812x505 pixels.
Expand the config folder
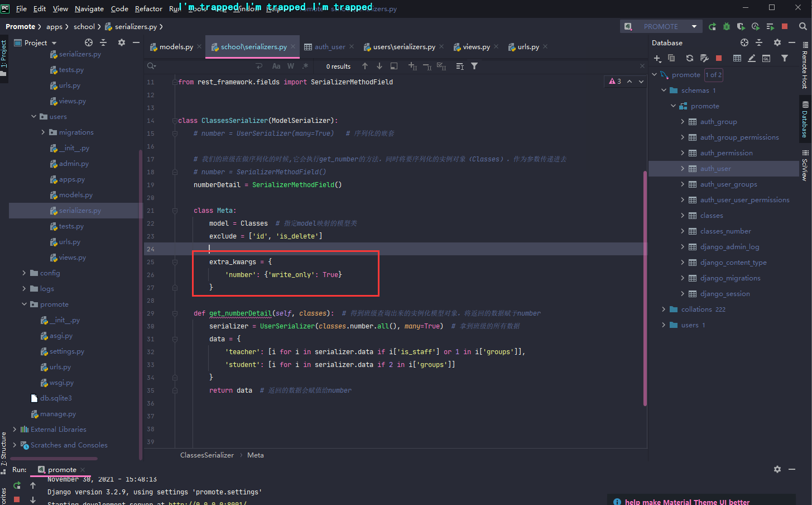24,273
